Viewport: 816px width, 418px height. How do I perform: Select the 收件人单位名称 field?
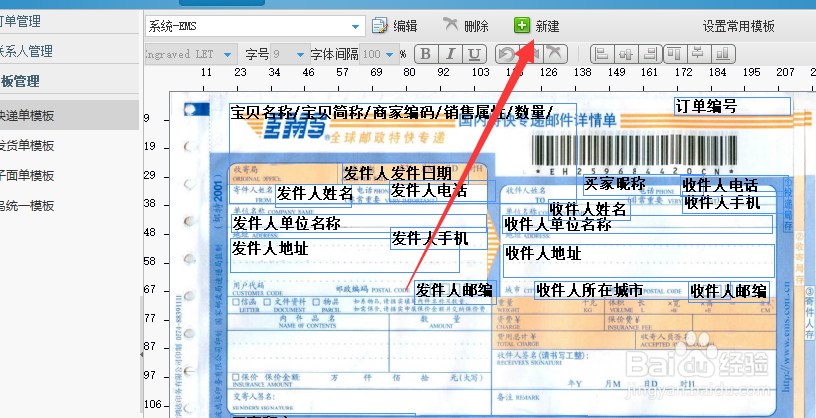638,225
